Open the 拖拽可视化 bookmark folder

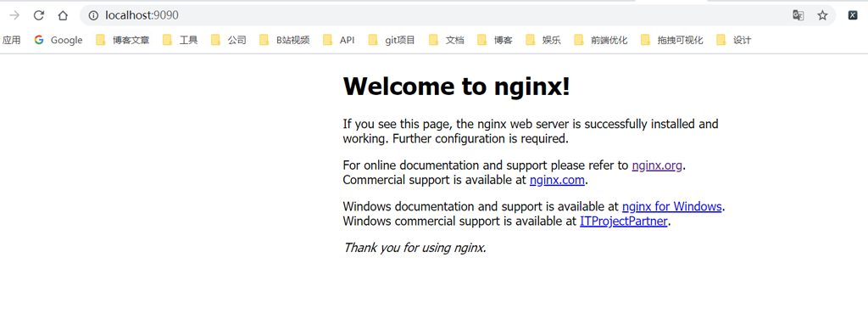point(671,40)
